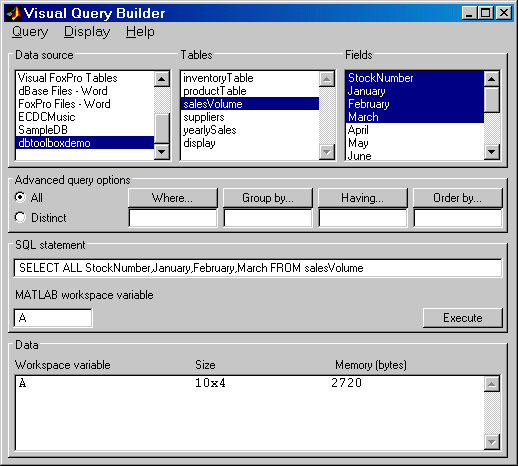
Task: Click the Data source list up arrow
Action: (162, 79)
